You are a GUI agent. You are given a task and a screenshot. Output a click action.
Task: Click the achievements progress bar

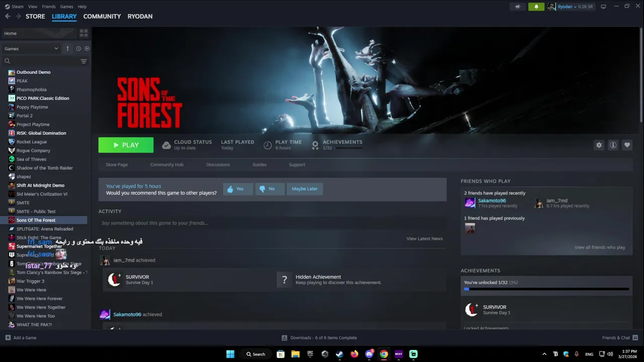pos(546,289)
